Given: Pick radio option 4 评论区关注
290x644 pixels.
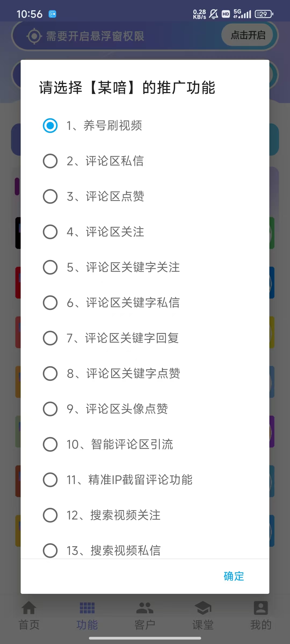Looking at the screenshot, I should [x=50, y=232].
